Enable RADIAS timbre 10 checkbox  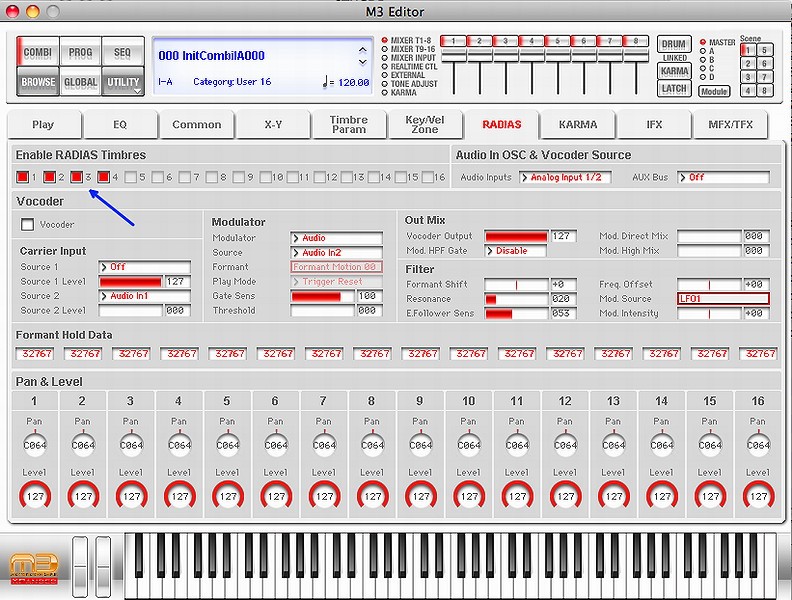[266, 177]
